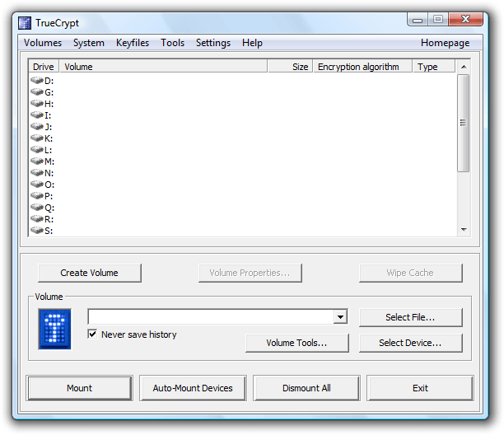Click the drive list scroll up arrow
The width and height of the screenshot is (504, 435).
[464, 67]
